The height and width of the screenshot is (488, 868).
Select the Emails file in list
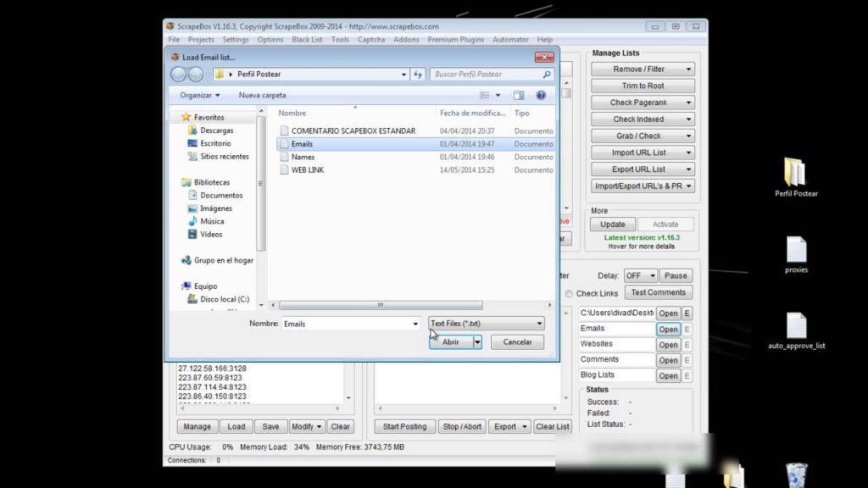pos(415,144)
